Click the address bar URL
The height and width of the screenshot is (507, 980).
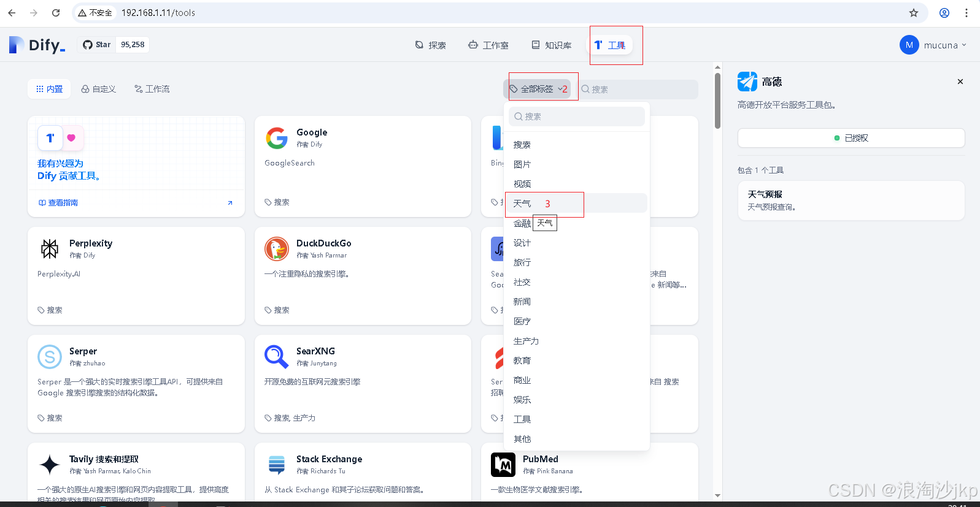click(x=158, y=13)
